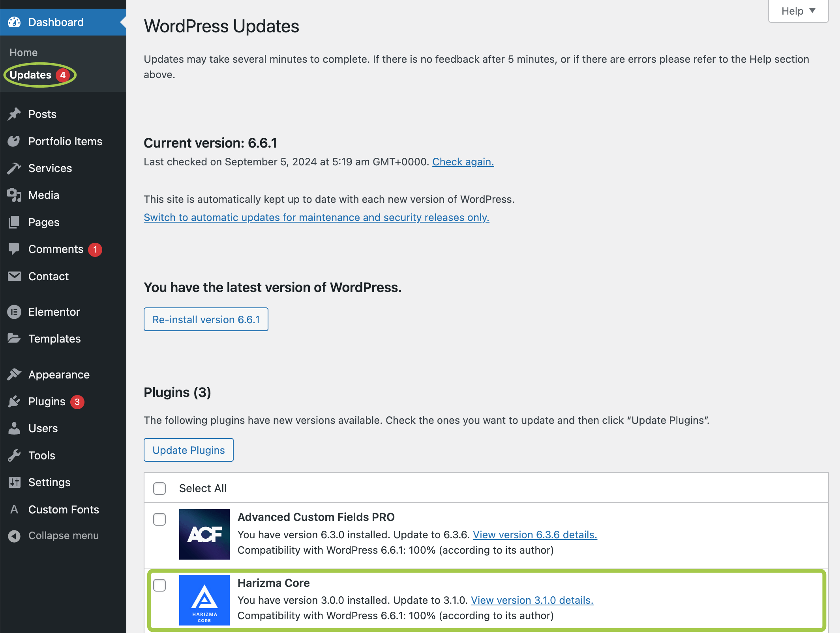Click the Tools wrench icon
The height and width of the screenshot is (633, 840).
coord(14,455)
